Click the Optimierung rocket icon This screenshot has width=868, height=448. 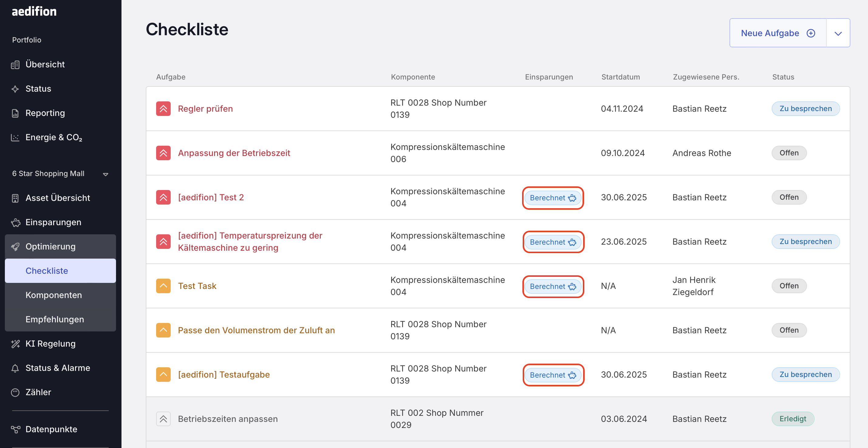(x=15, y=246)
